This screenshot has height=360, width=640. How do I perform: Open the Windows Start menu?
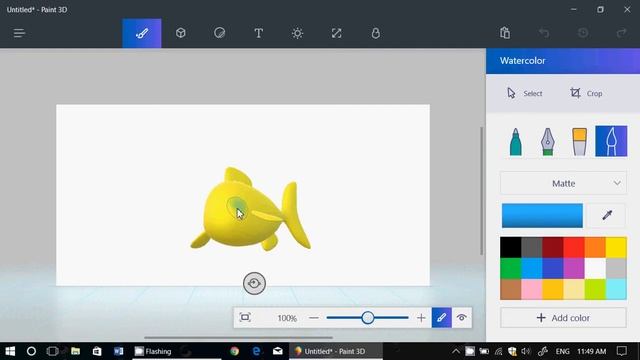[x=10, y=351]
